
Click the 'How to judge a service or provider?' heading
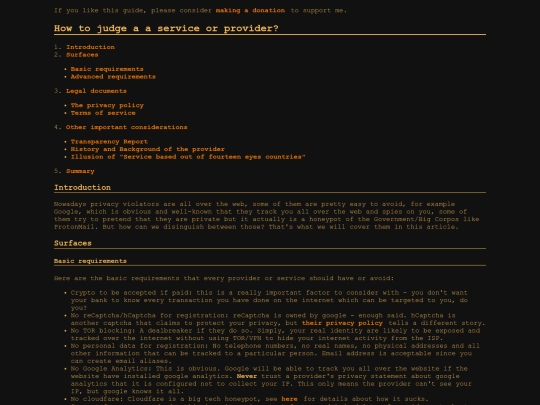point(166,29)
